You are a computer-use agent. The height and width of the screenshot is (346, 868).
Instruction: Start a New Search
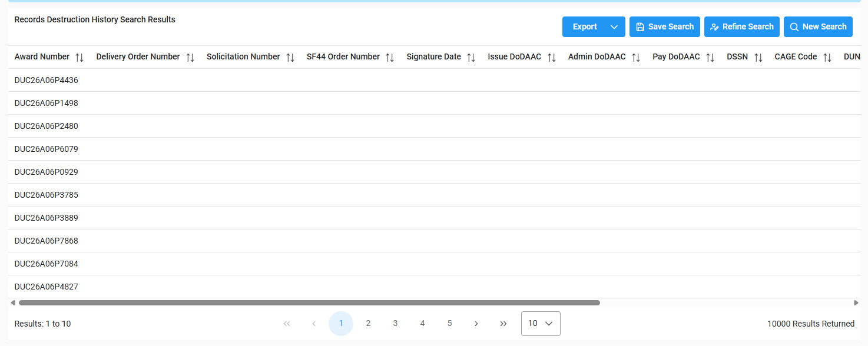[x=817, y=27]
